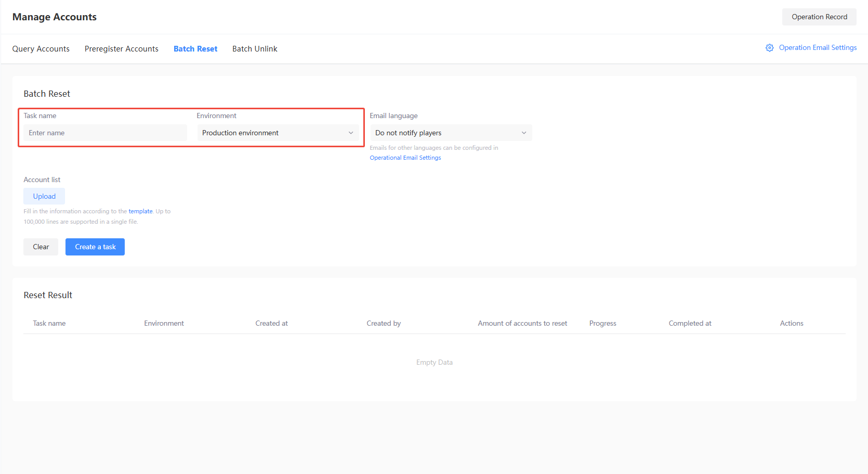This screenshot has height=474, width=868.
Task: Open the Do not notify players dropdown
Action: (451, 133)
